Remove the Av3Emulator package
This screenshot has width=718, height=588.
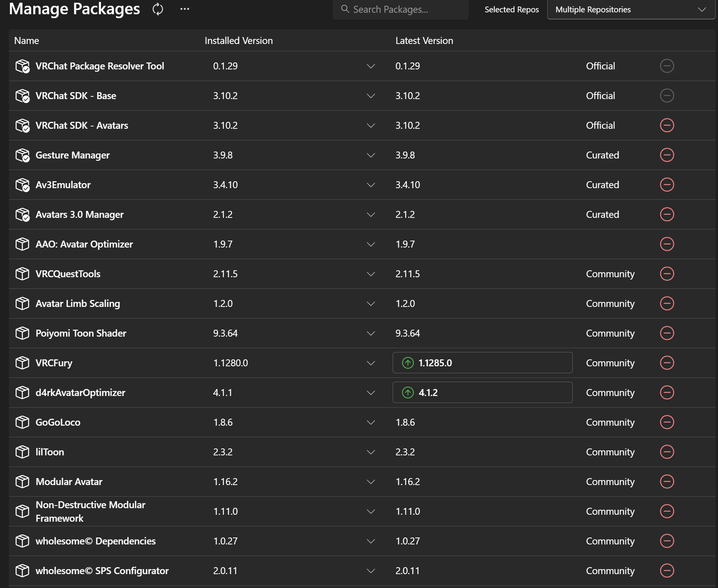pos(667,185)
